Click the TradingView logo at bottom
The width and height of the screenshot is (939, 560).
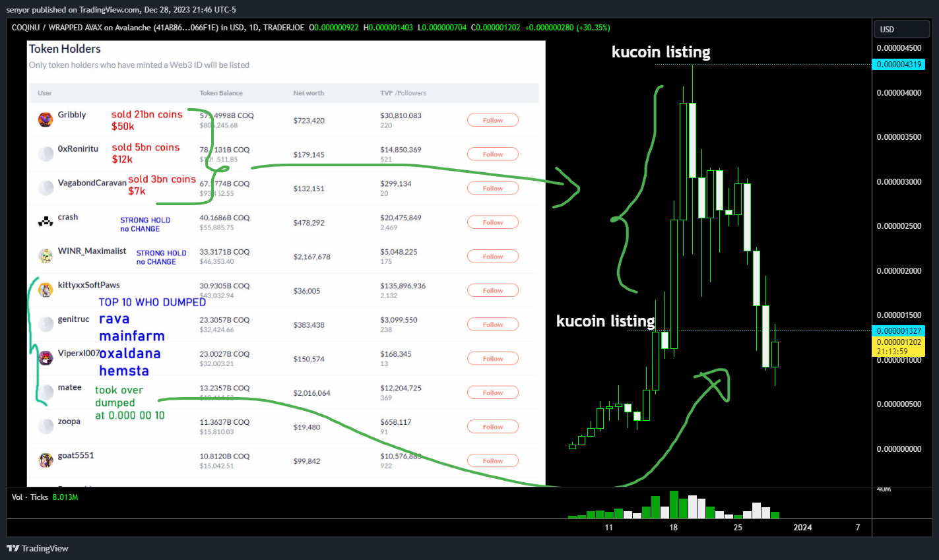pyautogui.click(x=38, y=548)
